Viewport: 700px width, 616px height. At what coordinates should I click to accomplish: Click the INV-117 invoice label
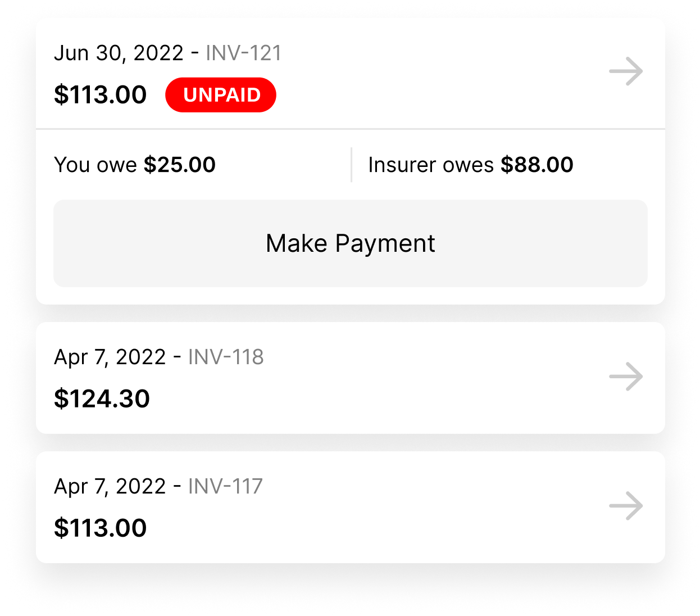click(226, 486)
